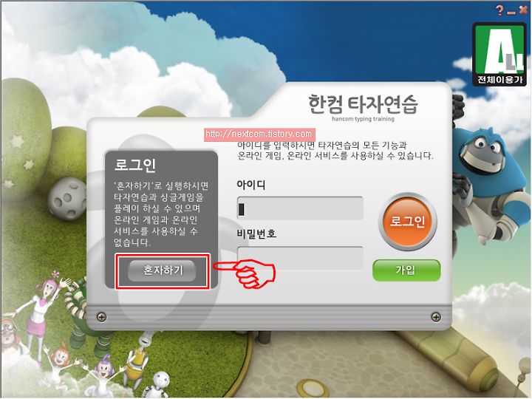
Task: Click the 로그인 heading in the gray panel
Action: coord(135,166)
